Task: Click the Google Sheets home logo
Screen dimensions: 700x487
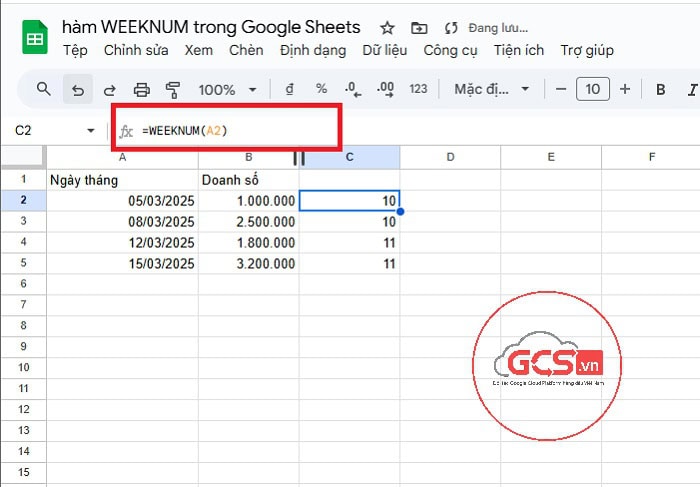Action: [34, 38]
